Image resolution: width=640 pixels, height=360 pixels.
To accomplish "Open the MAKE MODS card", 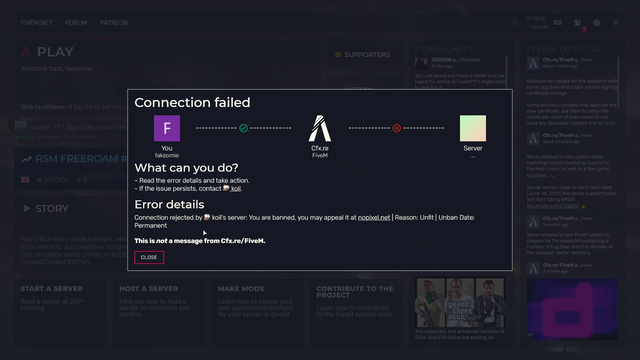I will [257, 312].
